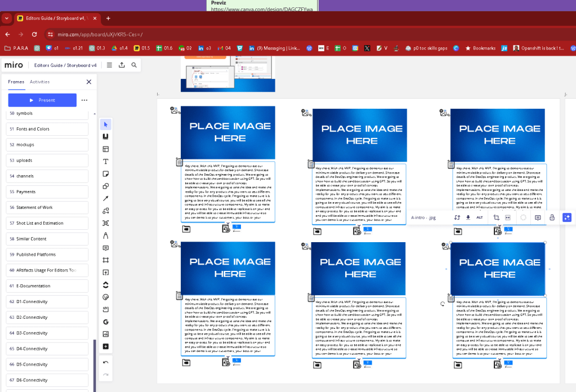Select the board thumbnail image above the storyboard
576x392 pixels.
[x=228, y=74]
